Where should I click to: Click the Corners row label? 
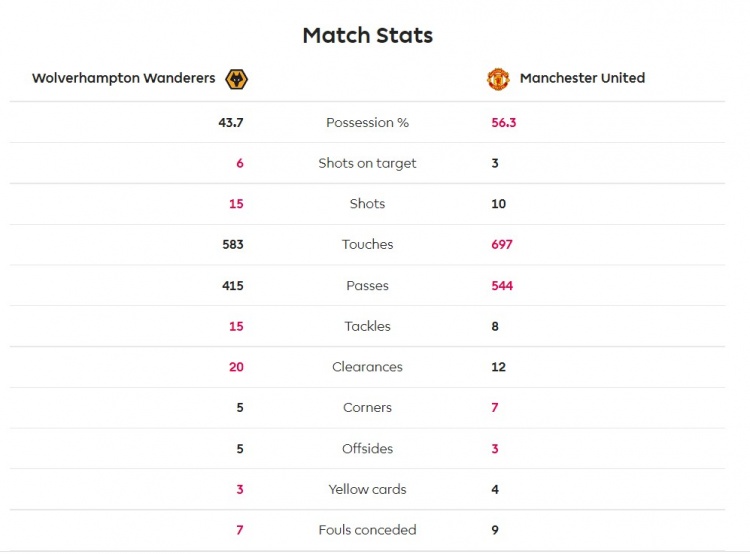pyautogui.click(x=367, y=408)
